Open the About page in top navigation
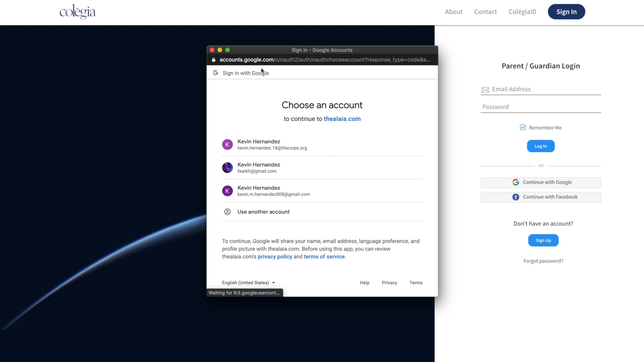The width and height of the screenshot is (644, 362). tap(454, 12)
